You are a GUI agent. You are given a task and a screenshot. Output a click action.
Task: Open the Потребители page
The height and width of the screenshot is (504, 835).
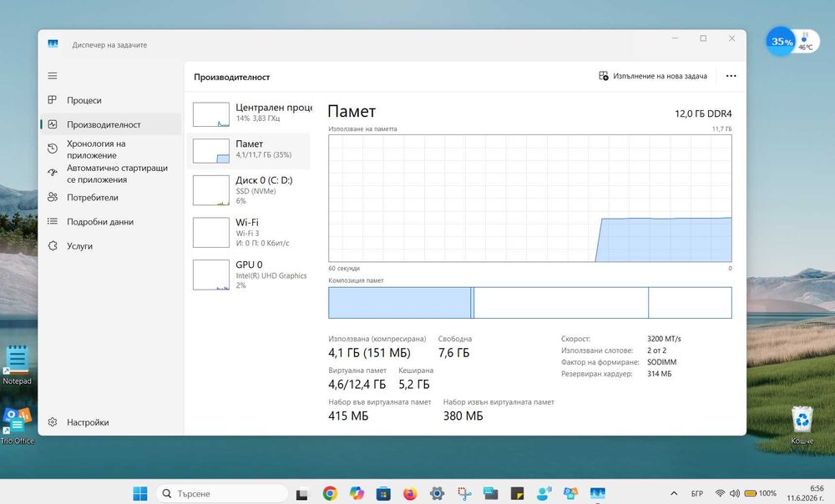pyautogui.click(x=111, y=198)
